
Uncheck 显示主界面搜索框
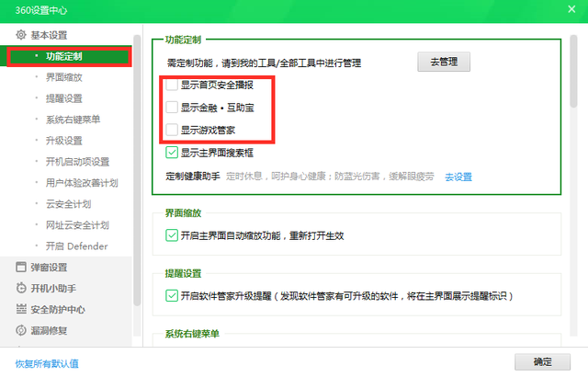click(x=172, y=153)
